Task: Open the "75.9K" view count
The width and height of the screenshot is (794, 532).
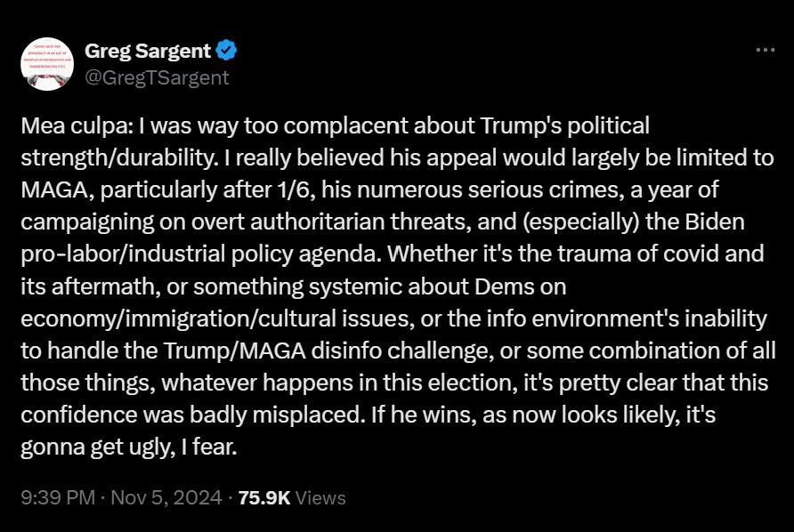Action: point(264,497)
